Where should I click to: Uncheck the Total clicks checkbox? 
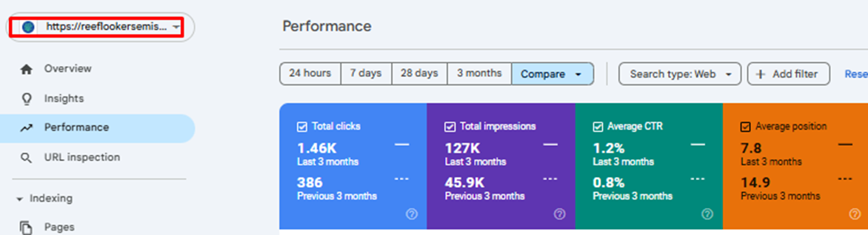302,127
